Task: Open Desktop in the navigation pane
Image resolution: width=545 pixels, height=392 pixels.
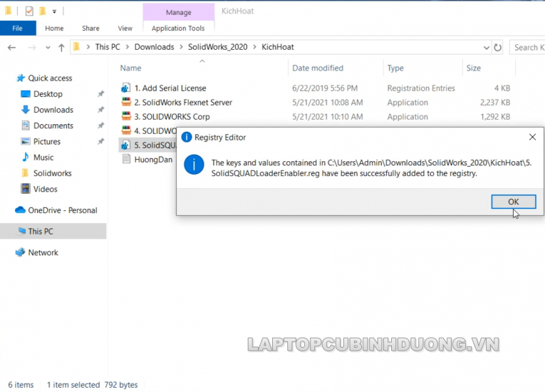Action: (48, 94)
